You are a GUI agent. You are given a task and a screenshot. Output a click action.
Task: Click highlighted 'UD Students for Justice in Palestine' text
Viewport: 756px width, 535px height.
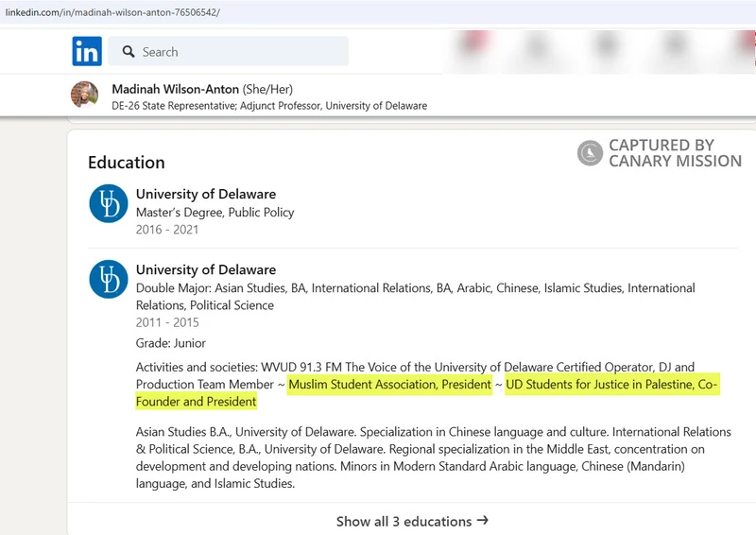tap(599, 385)
